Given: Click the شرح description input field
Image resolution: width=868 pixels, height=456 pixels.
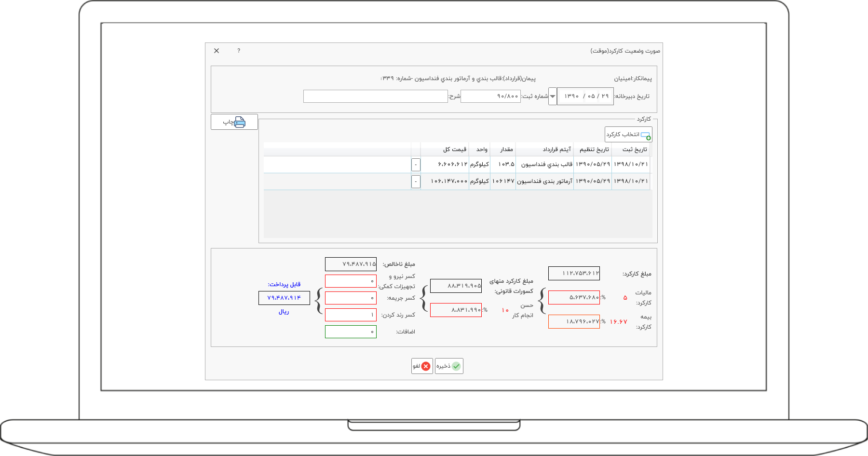Looking at the screenshot, I should pyautogui.click(x=375, y=97).
